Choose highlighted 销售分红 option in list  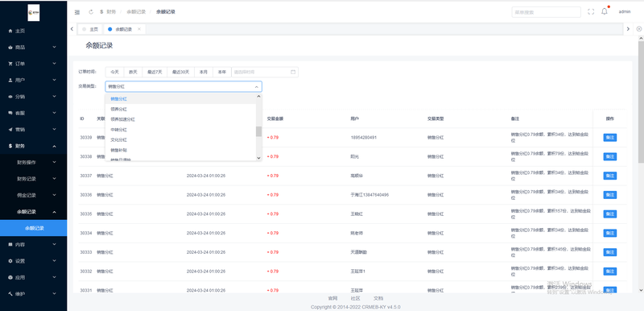[180, 99]
